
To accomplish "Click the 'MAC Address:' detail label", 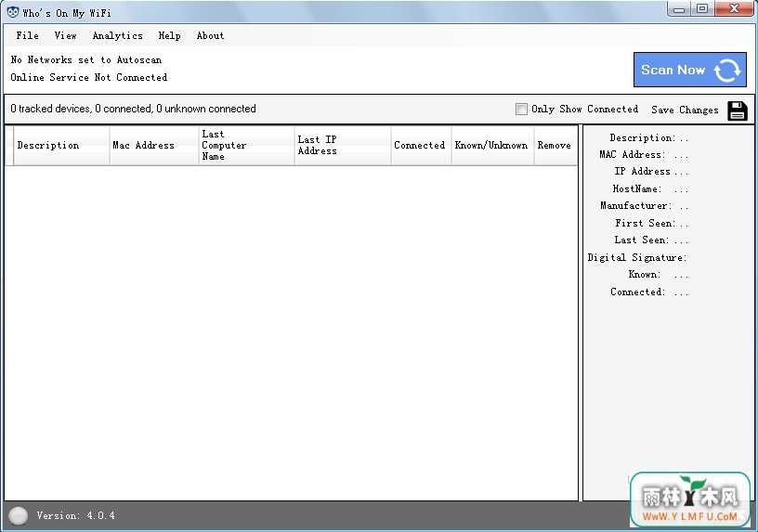I will coord(632,155).
